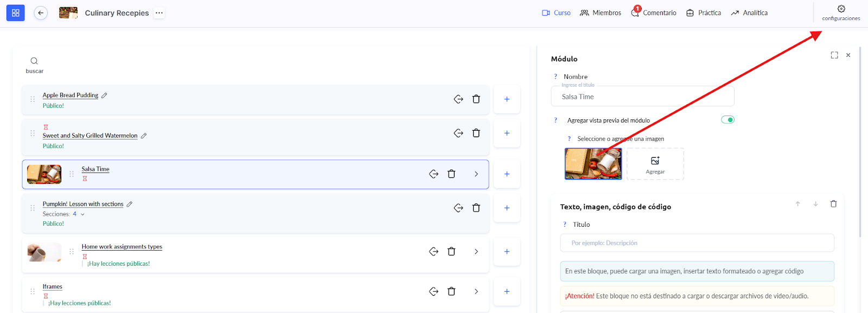
Task: Expand the Iframes module chevron
Action: 476,292
